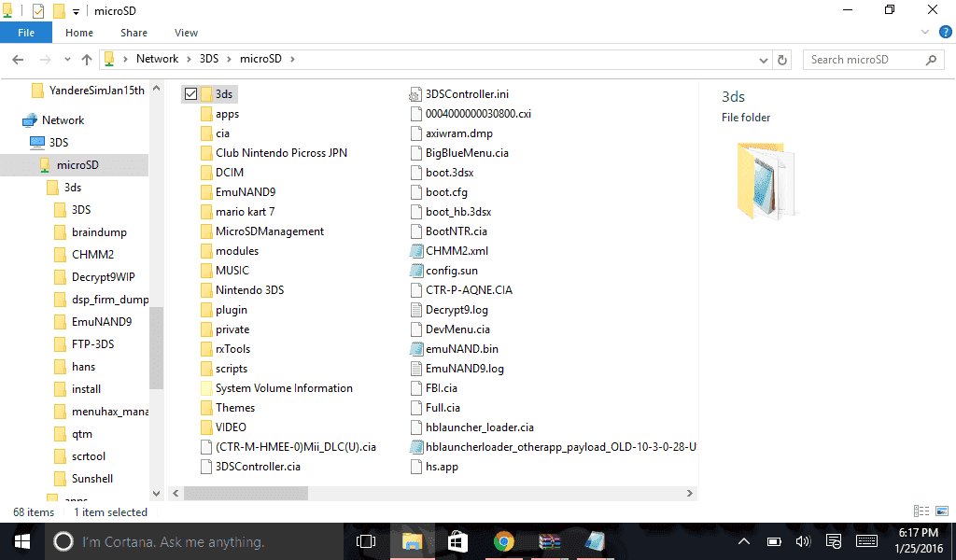
Task: Switch to details view layout icon
Action: [921, 511]
